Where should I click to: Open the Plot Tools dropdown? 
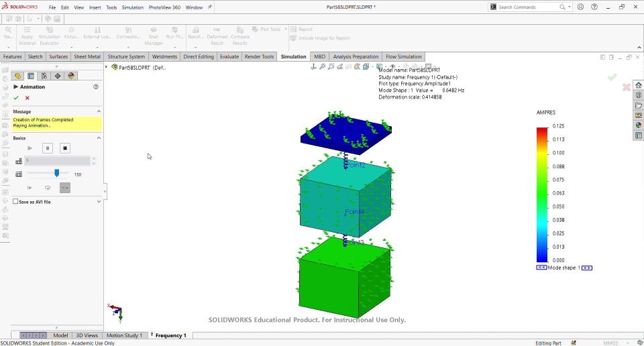[x=286, y=29]
